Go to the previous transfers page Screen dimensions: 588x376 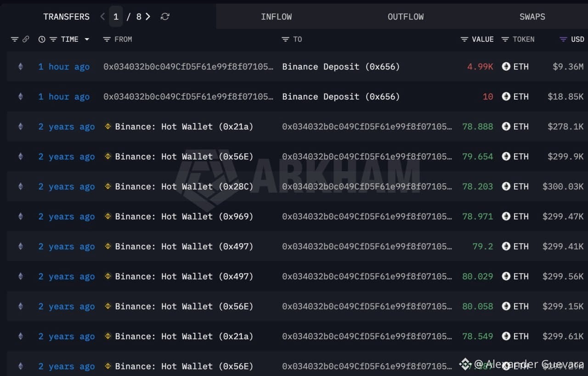pos(102,17)
